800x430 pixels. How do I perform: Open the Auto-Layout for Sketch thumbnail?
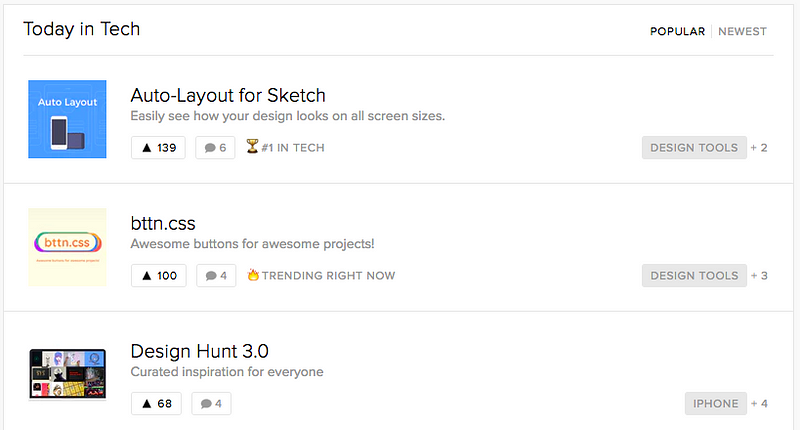point(67,119)
